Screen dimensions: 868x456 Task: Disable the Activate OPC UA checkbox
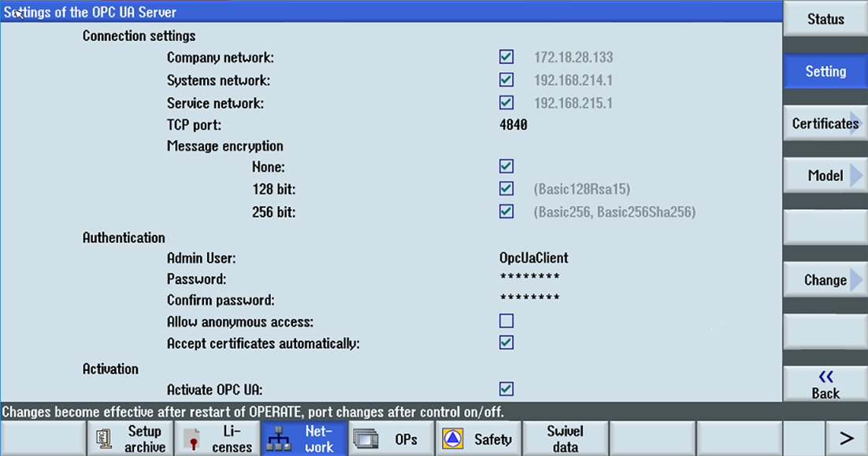click(506, 388)
